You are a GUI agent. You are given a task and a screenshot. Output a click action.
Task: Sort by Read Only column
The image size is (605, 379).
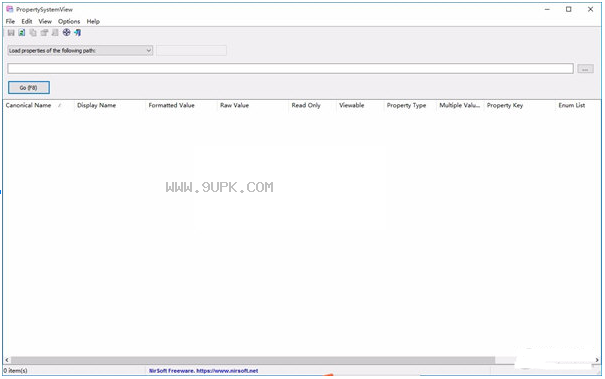click(312, 105)
